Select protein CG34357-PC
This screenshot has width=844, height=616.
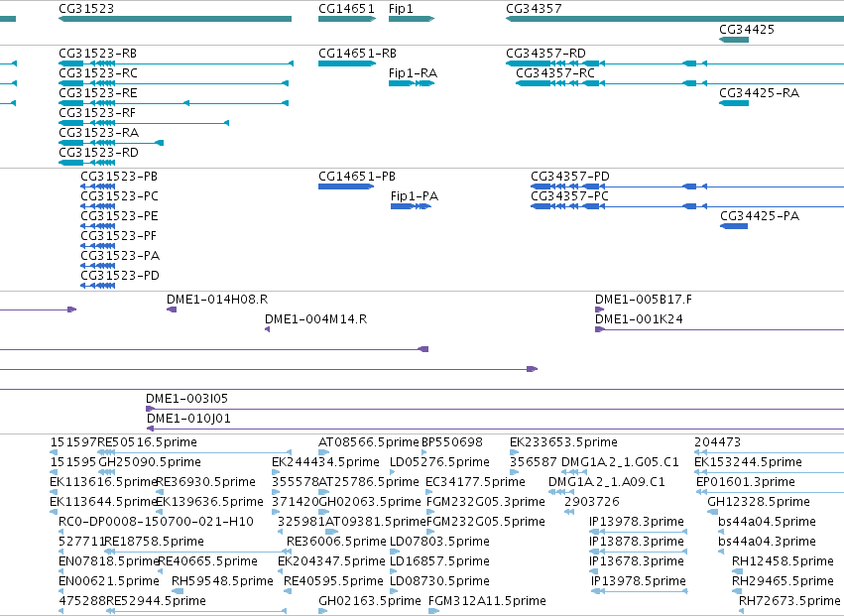(x=569, y=196)
